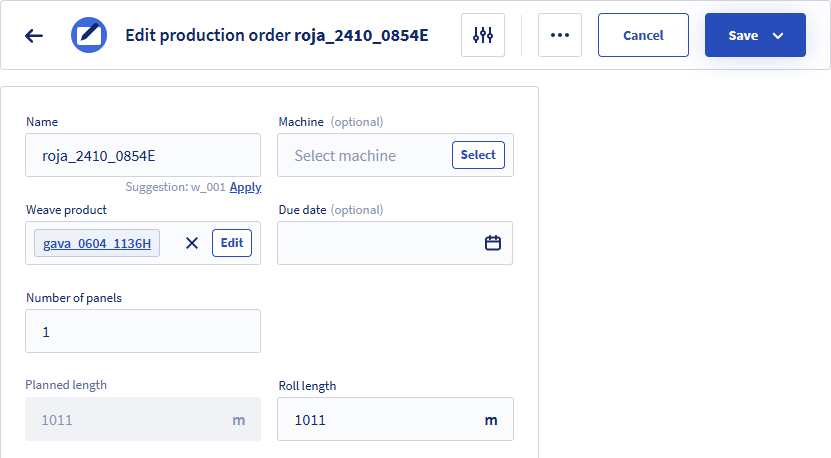Click the page title roja_2410_0854E
This screenshot has width=831, height=458.
361,35
